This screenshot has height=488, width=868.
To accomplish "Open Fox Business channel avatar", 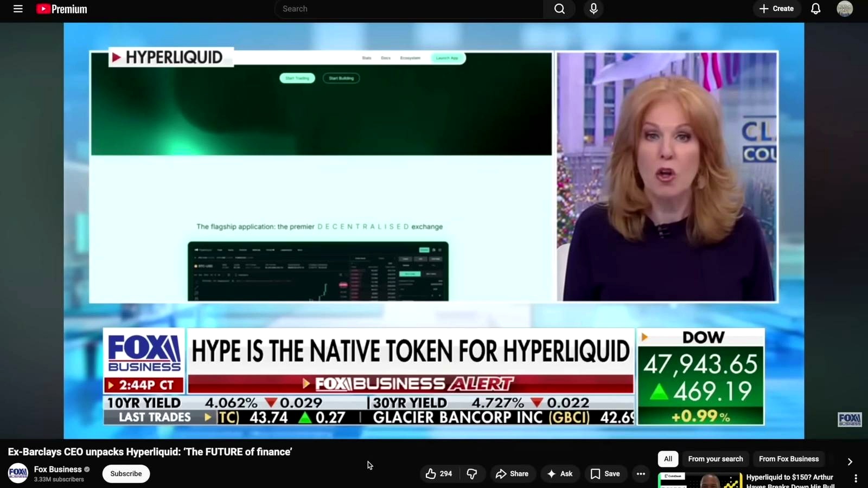I will click(x=18, y=473).
